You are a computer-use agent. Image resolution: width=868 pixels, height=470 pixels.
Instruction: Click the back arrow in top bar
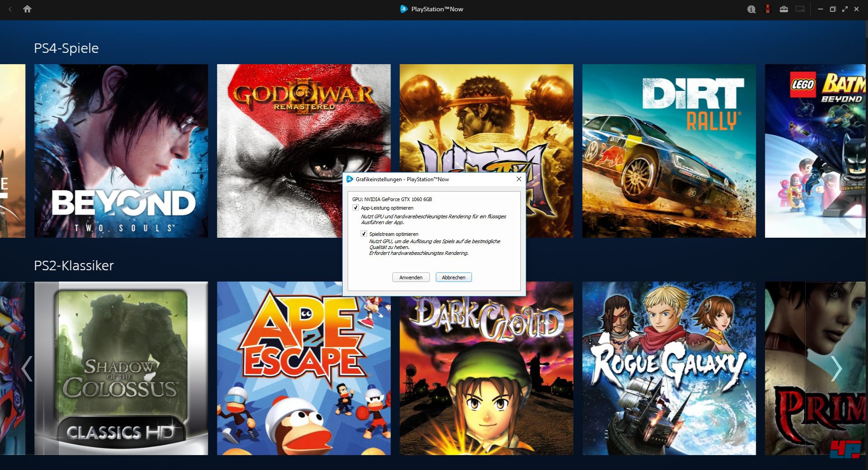[x=10, y=9]
